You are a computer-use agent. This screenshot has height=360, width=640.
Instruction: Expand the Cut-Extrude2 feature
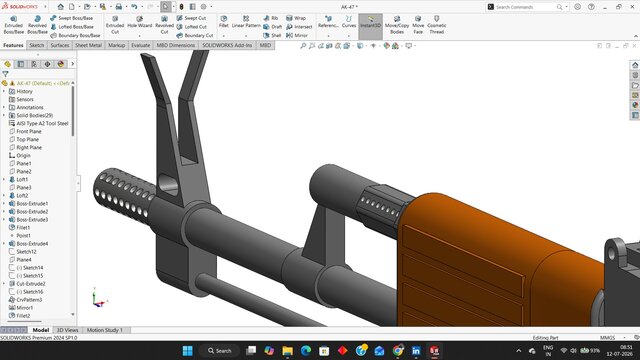[4, 284]
